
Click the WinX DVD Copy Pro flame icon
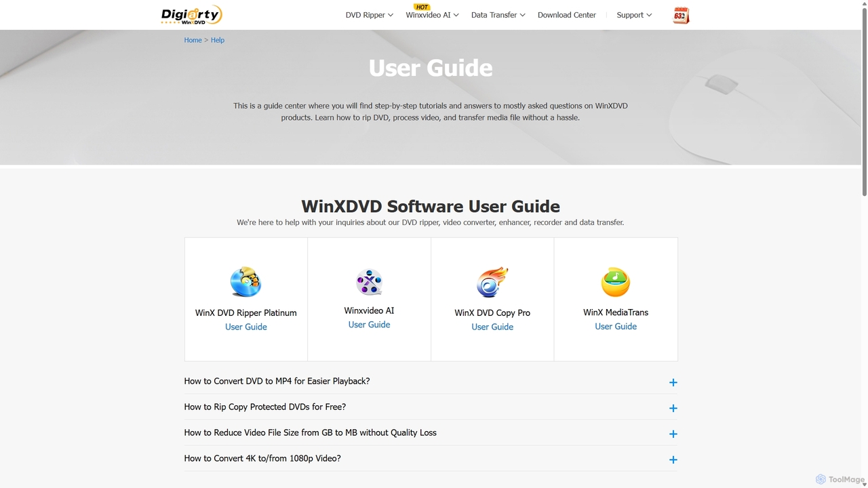(x=492, y=282)
